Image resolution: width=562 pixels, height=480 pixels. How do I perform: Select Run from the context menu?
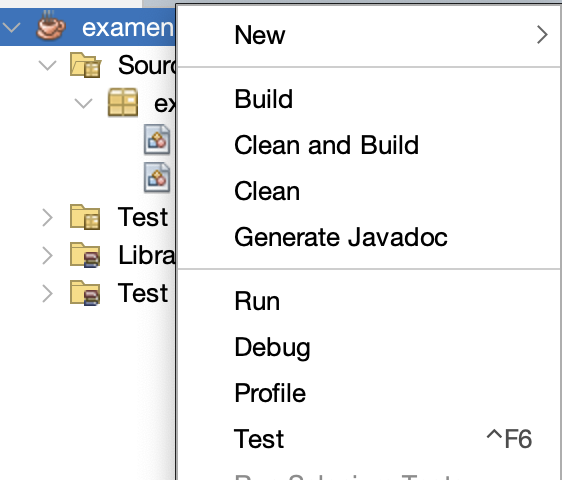pyautogui.click(x=369, y=301)
